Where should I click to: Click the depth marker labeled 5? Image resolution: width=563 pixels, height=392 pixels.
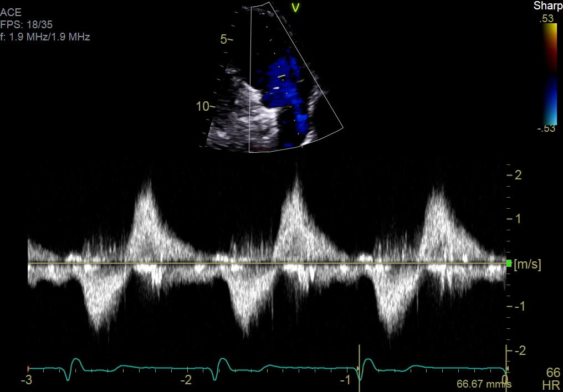click(224, 40)
